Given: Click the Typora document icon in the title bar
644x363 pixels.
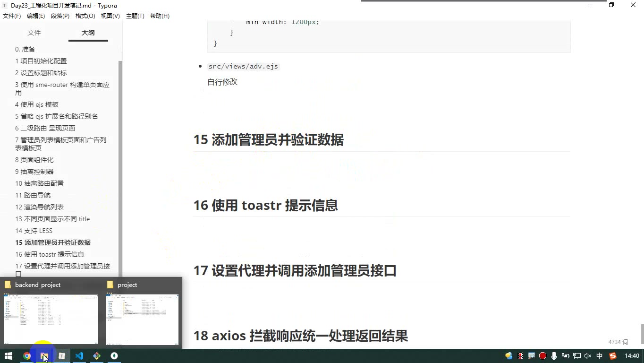Looking at the screenshot, I should tap(5, 5).
